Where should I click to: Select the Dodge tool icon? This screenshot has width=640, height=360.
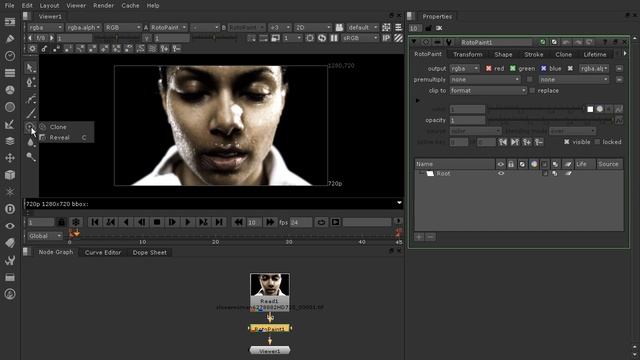pos(31,157)
